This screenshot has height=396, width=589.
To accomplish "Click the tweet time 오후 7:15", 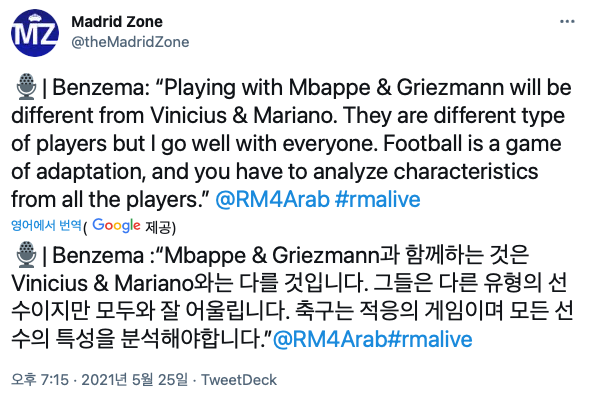I will tap(40, 380).
